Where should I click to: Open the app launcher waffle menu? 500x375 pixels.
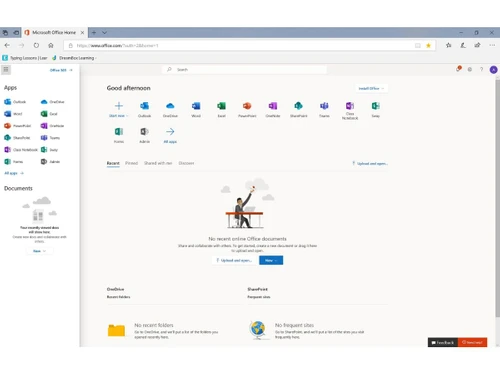click(6, 70)
